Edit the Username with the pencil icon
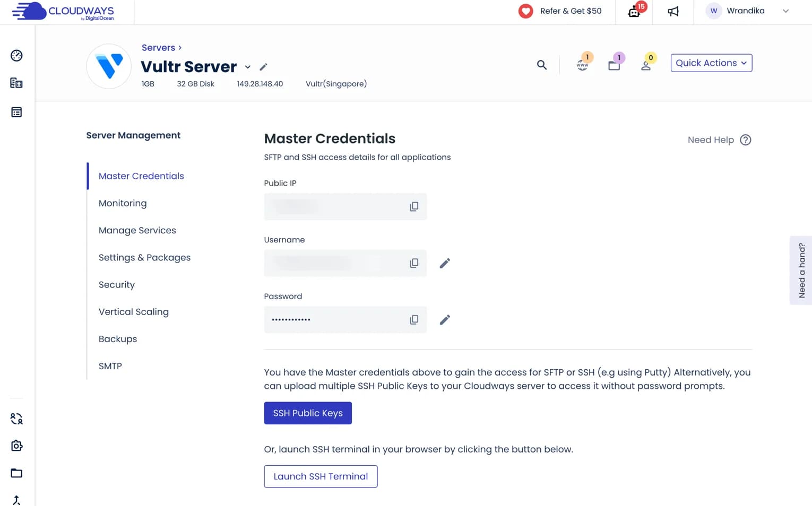This screenshot has height=506, width=812. [x=445, y=263]
